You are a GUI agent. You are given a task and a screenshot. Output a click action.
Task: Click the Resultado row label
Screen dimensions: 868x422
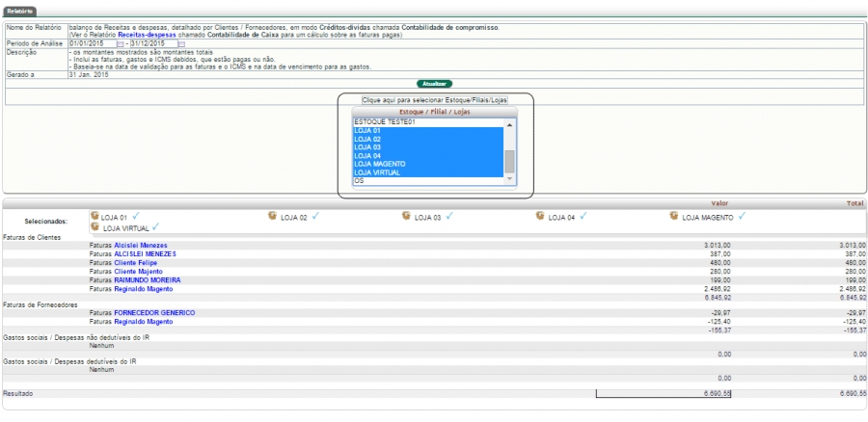tap(18, 393)
